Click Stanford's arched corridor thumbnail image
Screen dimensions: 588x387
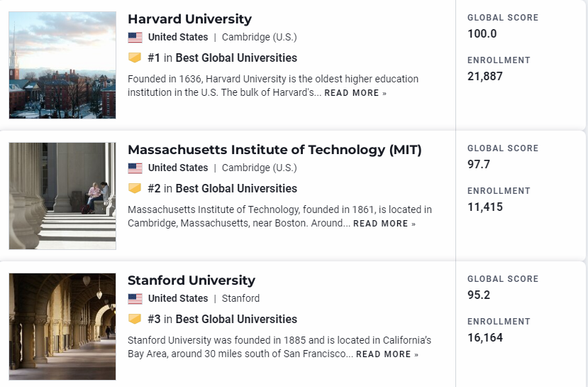point(62,327)
